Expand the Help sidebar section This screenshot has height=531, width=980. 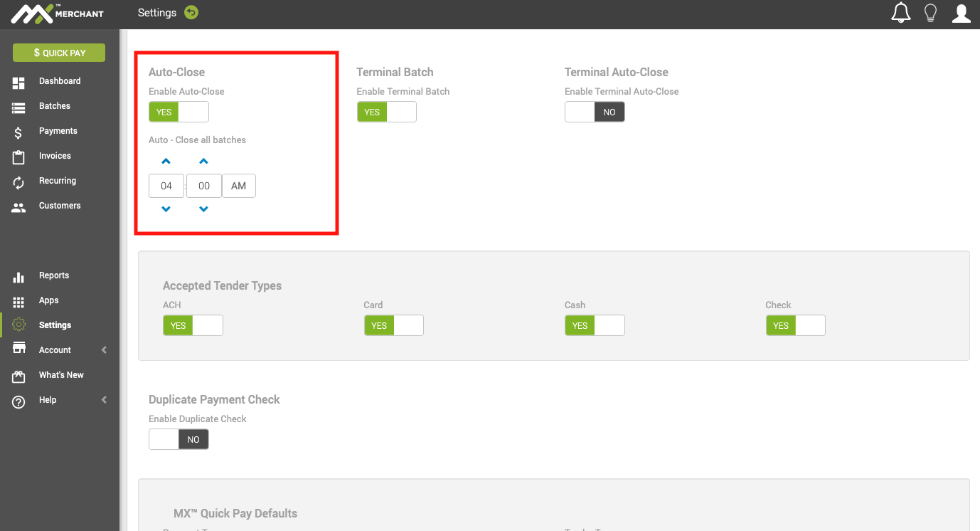(x=47, y=399)
